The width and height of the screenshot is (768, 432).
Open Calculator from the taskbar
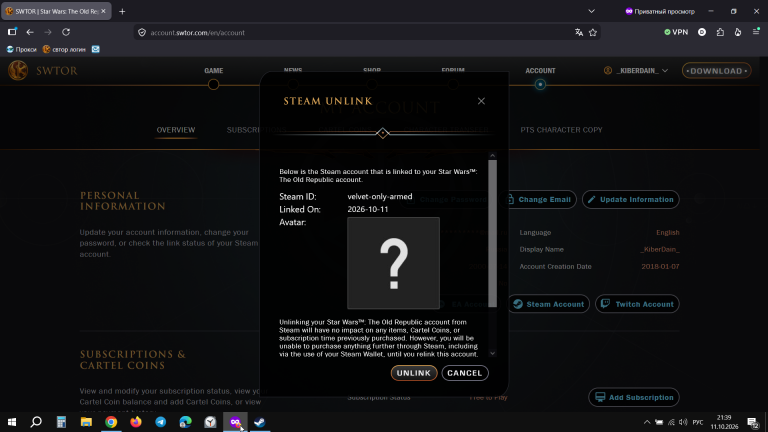[x=61, y=422]
